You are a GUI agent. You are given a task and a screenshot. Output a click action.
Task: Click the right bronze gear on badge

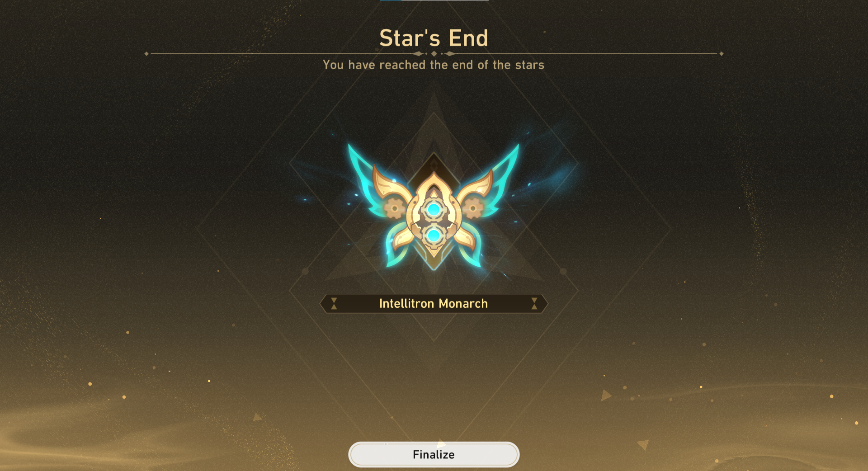coord(473,208)
